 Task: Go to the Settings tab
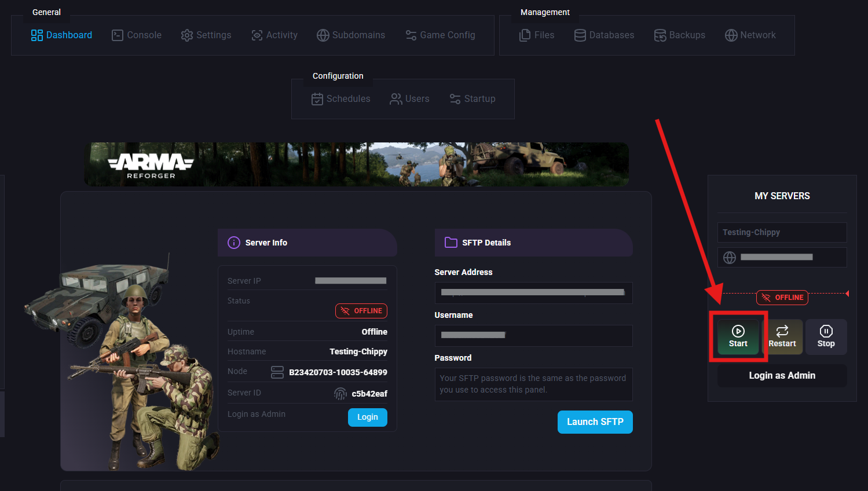[206, 35]
